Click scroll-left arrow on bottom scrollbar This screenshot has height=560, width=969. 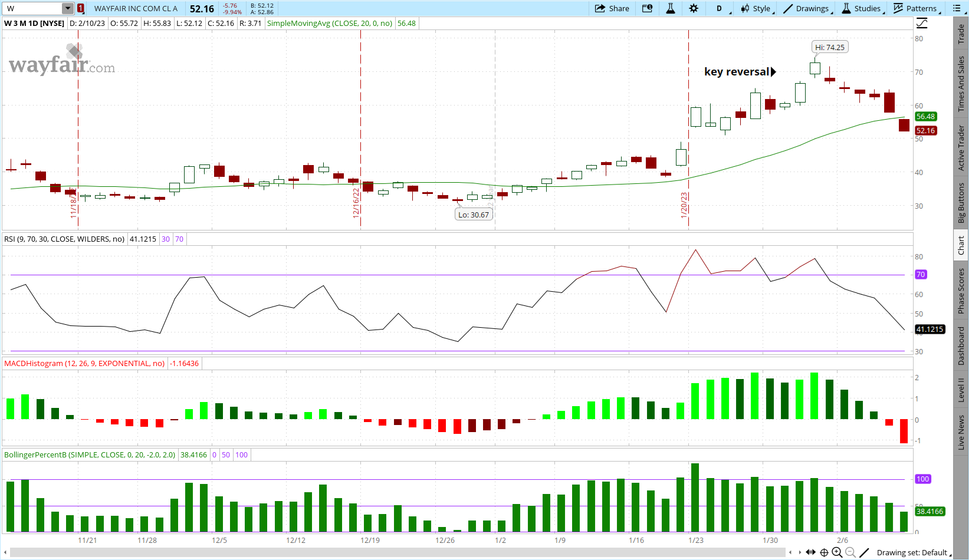click(6, 552)
